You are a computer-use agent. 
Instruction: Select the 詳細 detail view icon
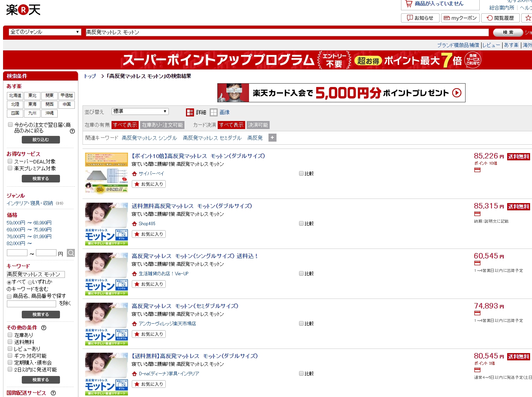tap(190, 112)
